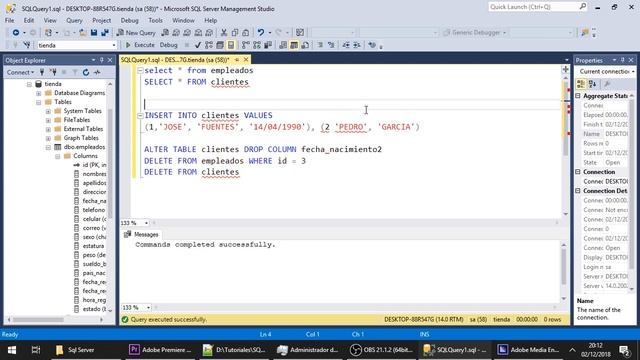Collapse the Connection section in Properties

click(x=578, y=172)
